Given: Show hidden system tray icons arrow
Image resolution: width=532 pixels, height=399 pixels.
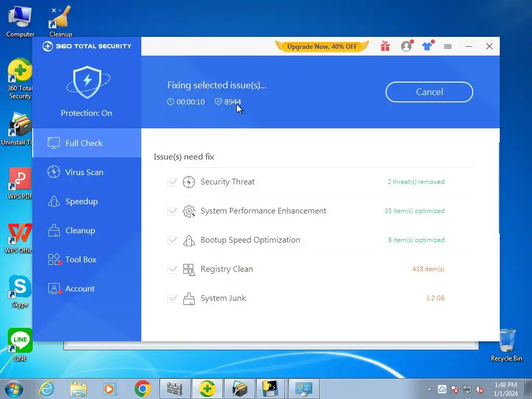Looking at the screenshot, I should point(429,389).
